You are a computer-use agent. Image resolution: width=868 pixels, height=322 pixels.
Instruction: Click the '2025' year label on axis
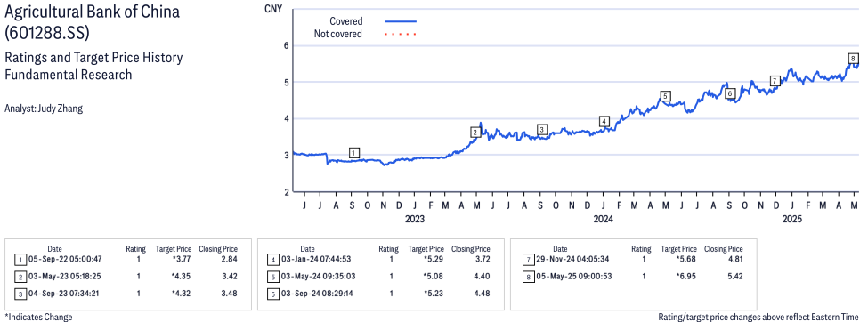coord(792,219)
